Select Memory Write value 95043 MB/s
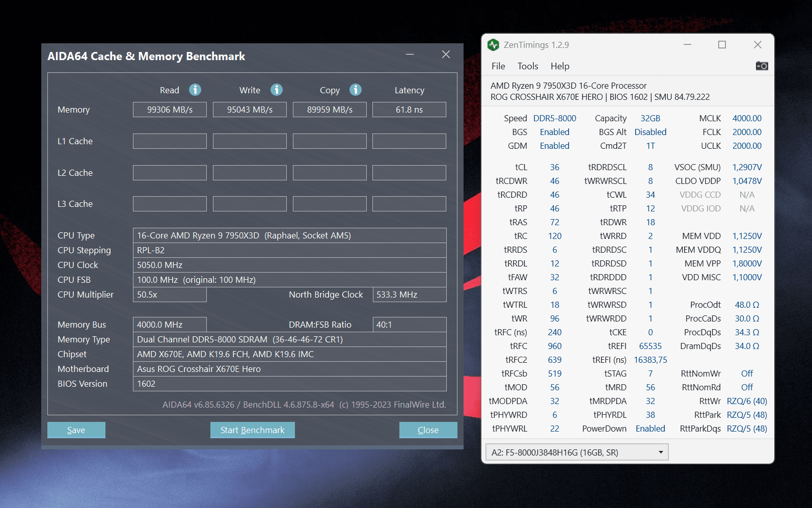Screen dimensions: 812x508 pyautogui.click(x=250, y=110)
